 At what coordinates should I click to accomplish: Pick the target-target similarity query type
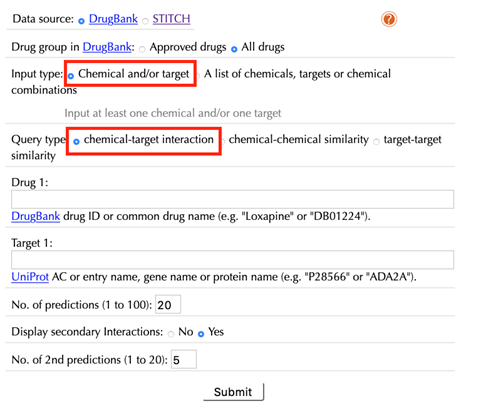pyautogui.click(x=376, y=142)
